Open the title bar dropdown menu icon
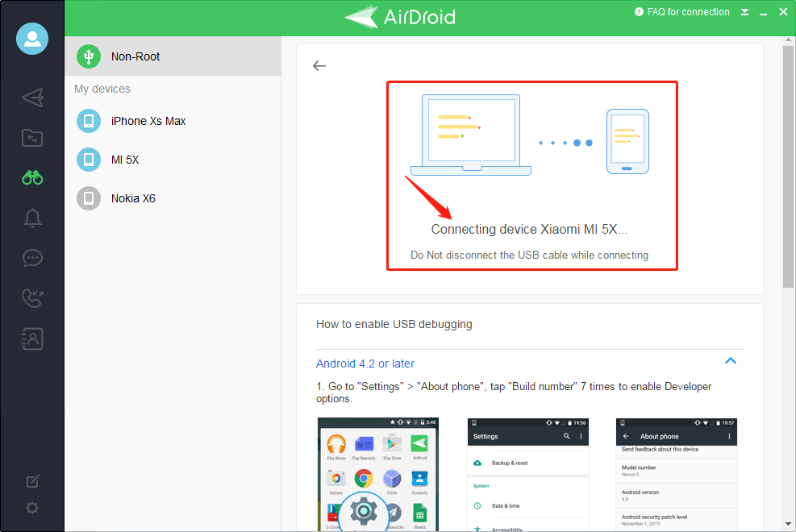Screen dimensions: 796x532 coord(745,12)
